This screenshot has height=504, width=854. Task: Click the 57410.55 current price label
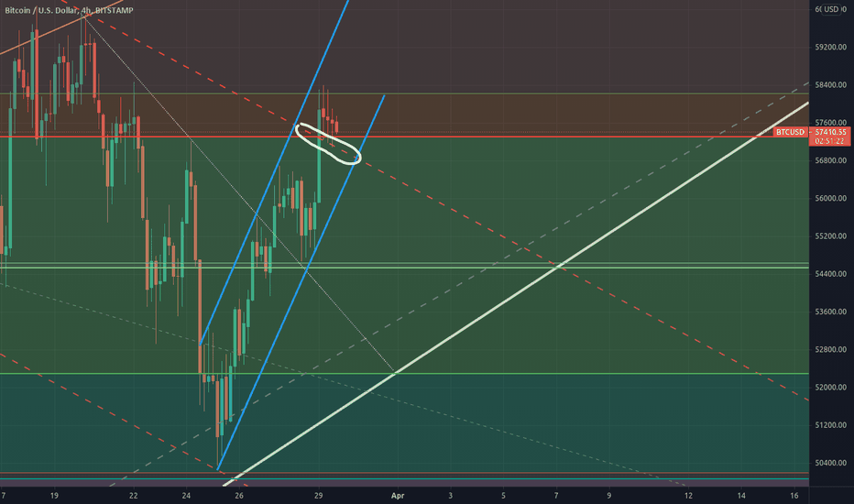pyautogui.click(x=830, y=132)
